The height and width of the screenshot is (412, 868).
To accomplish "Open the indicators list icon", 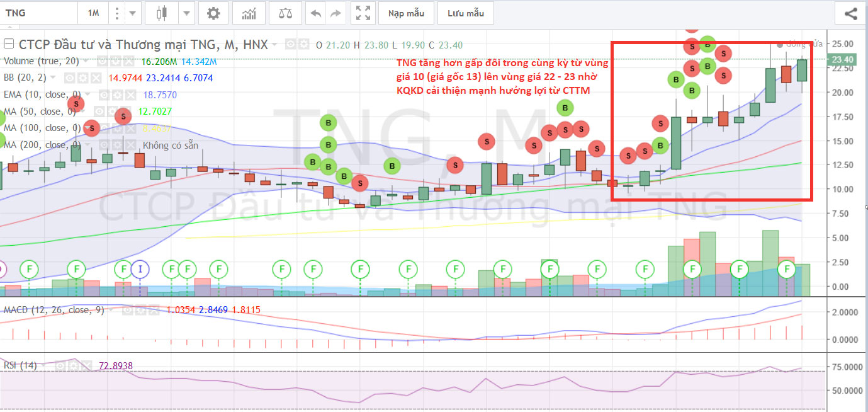I will tap(249, 13).
